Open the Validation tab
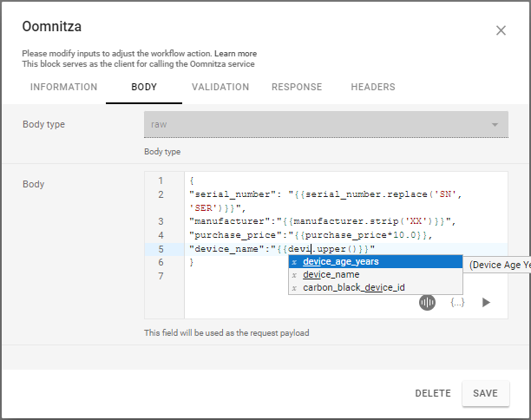This screenshot has height=420, width=531. point(220,88)
